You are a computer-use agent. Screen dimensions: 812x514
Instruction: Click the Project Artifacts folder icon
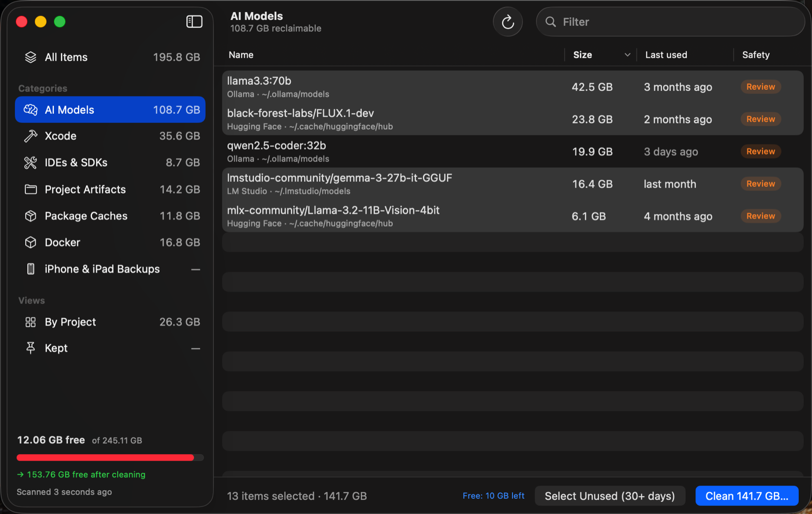[31, 189]
